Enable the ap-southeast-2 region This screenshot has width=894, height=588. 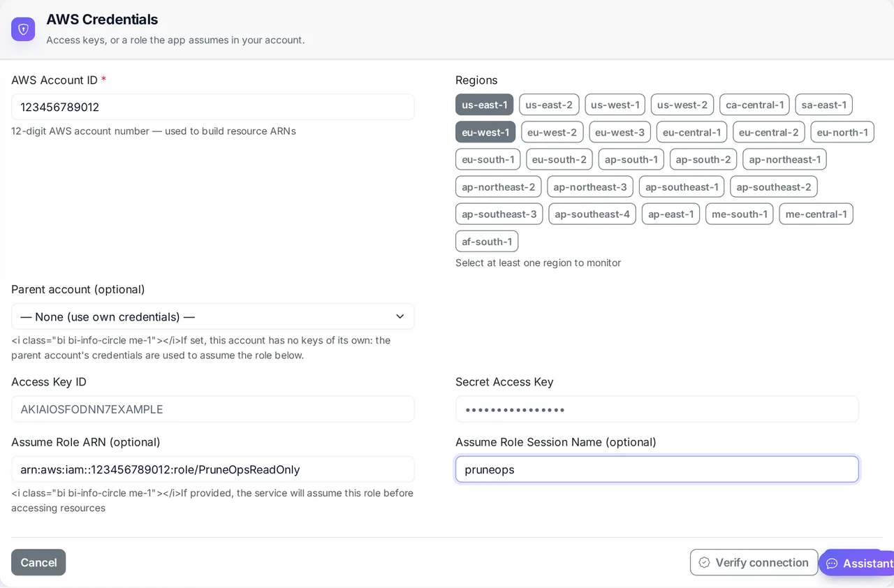pos(774,186)
